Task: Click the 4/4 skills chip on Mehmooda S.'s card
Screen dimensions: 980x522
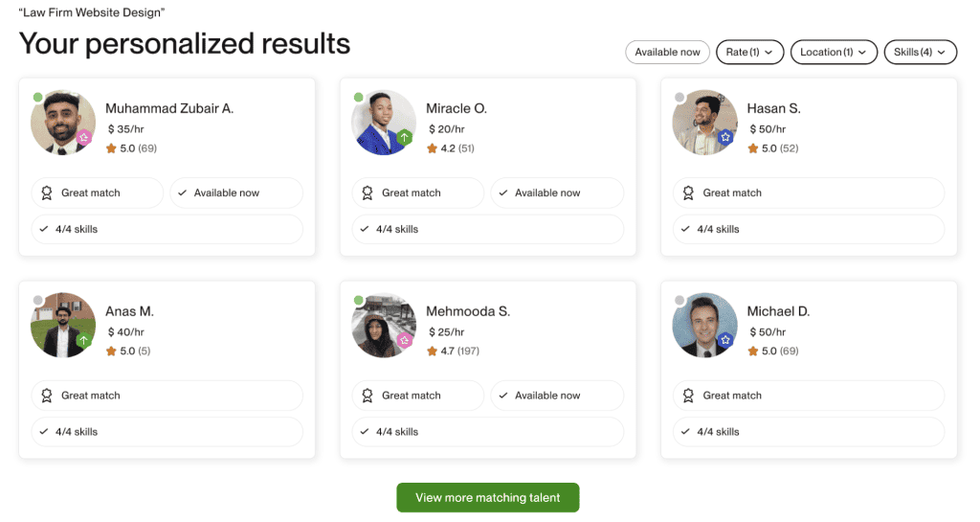Action: click(x=488, y=432)
